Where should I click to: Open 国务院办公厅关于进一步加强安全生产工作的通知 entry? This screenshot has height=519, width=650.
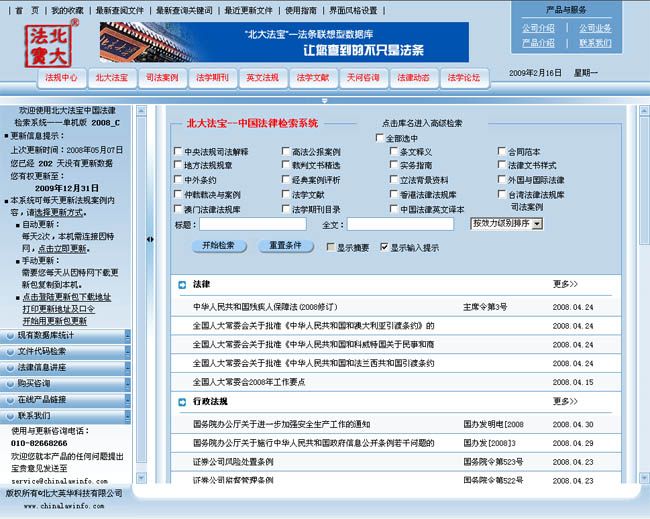click(281, 424)
